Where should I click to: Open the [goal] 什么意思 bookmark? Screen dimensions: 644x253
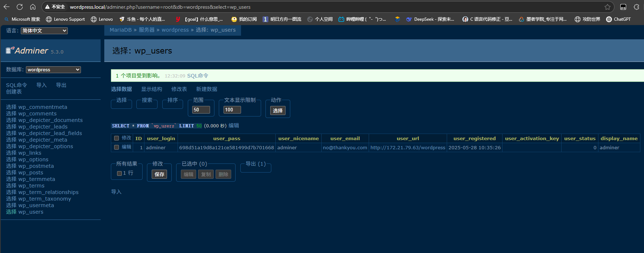[x=199, y=19]
